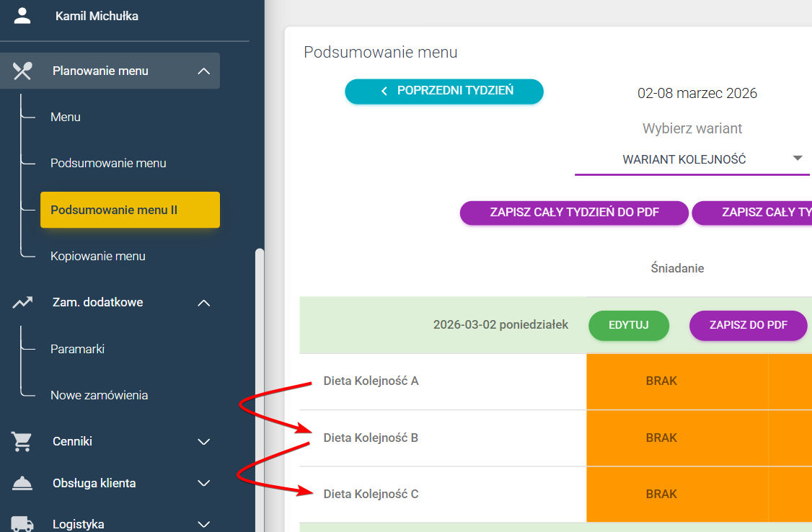The image size is (812, 532).
Task: Open the Wariant Kolejność variant dropdown
Action: click(692, 159)
